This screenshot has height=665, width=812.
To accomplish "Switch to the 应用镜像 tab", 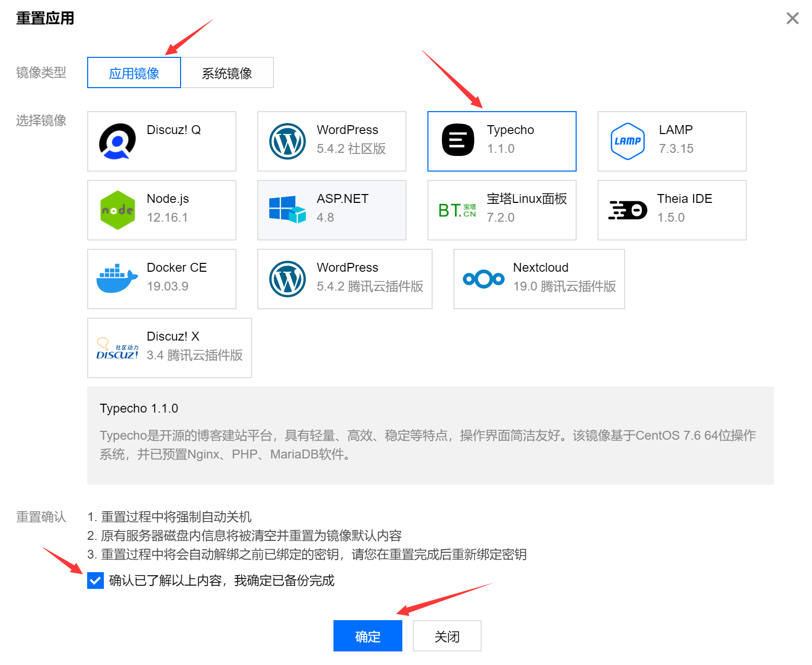I will tap(134, 72).
